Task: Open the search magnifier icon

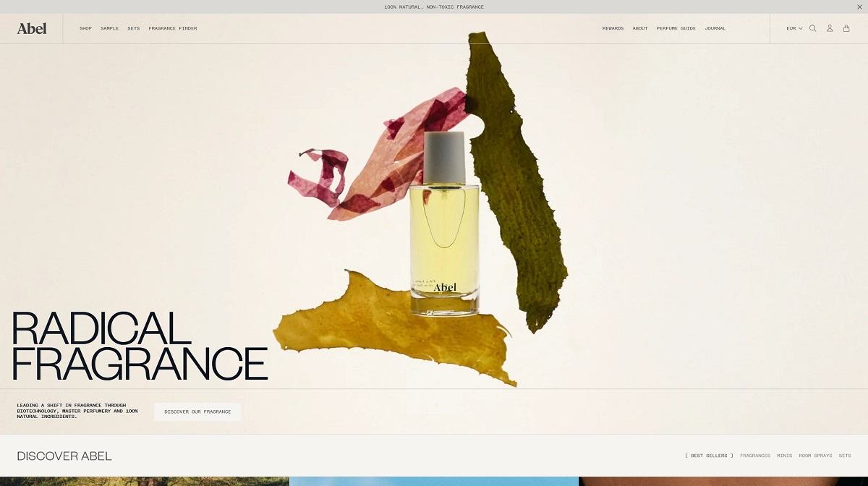Action: pos(812,28)
